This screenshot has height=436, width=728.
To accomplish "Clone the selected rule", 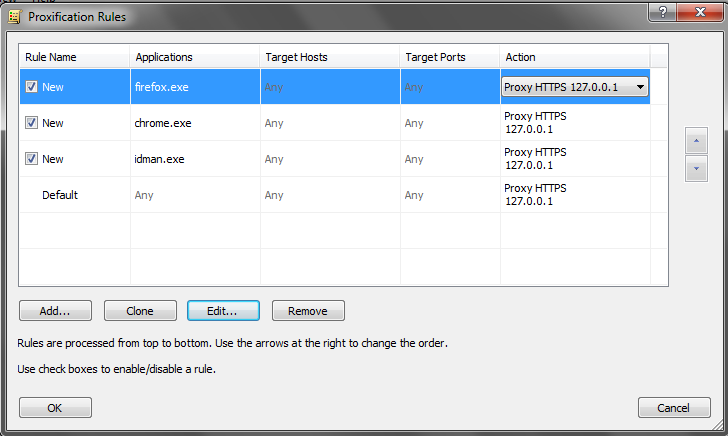I will (140, 311).
